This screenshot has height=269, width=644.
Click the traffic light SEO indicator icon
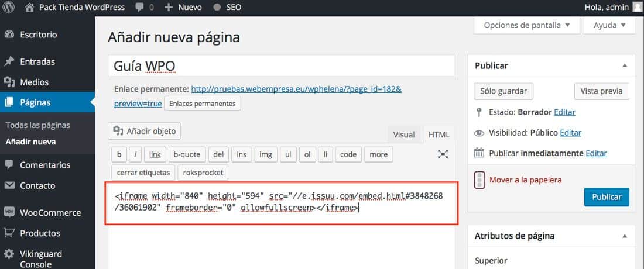[x=479, y=180]
